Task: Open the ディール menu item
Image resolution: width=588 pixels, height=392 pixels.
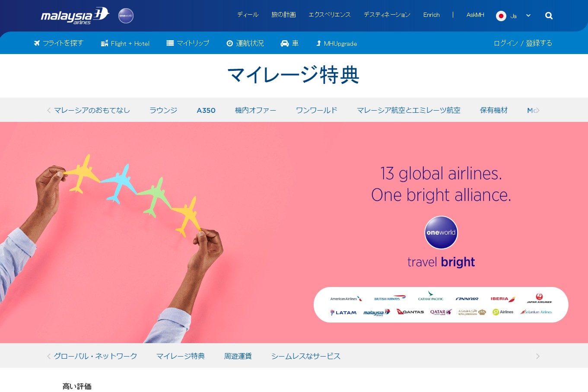Action: tap(248, 15)
